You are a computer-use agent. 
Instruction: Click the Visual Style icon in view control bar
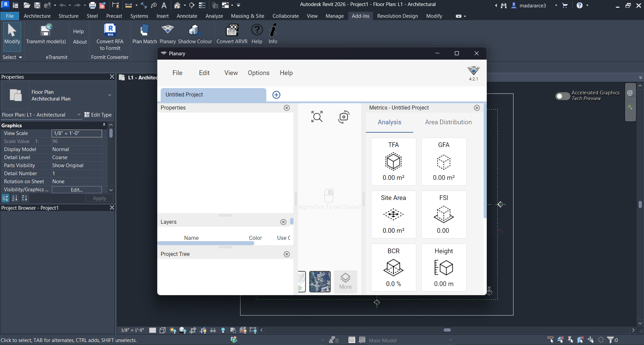163,330
